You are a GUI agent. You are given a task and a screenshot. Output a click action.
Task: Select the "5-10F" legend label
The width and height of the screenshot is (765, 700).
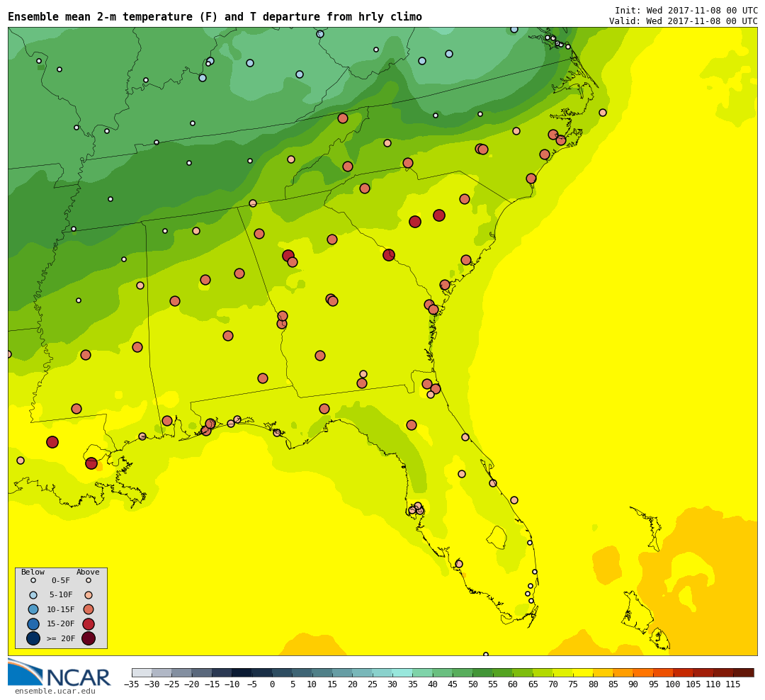click(x=61, y=595)
